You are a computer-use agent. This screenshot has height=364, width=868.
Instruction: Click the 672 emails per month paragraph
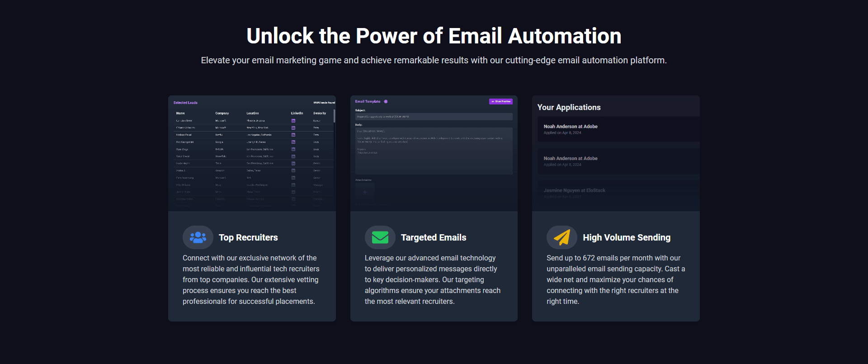click(616, 279)
